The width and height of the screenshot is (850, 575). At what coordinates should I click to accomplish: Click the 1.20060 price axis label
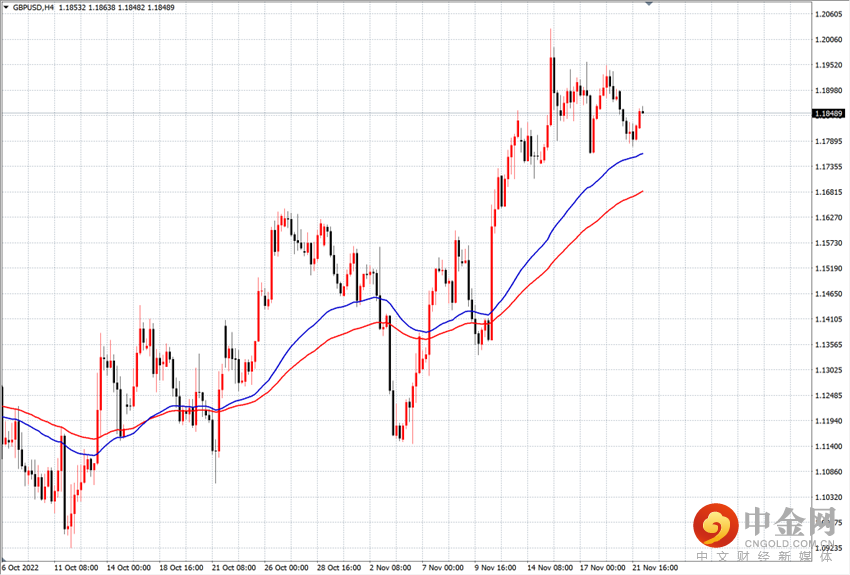pos(829,40)
